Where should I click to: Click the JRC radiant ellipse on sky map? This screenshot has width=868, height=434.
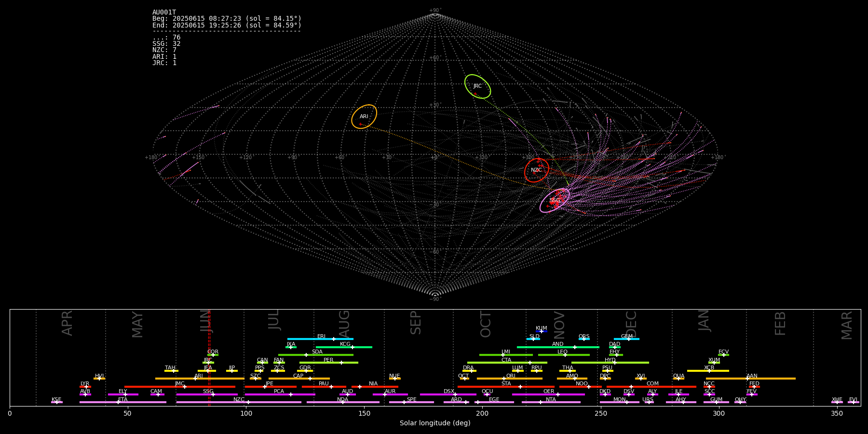pos(477,86)
